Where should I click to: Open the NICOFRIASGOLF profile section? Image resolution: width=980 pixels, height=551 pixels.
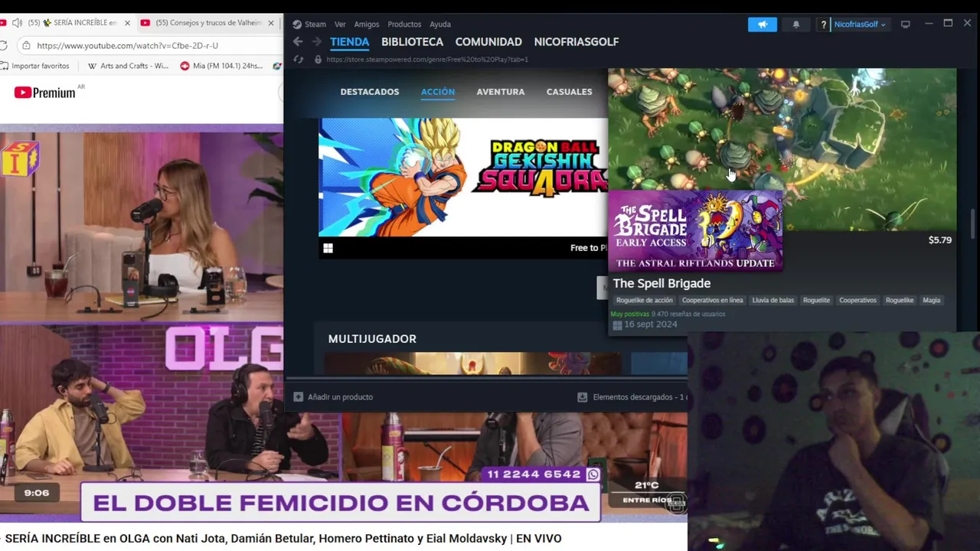577,42
